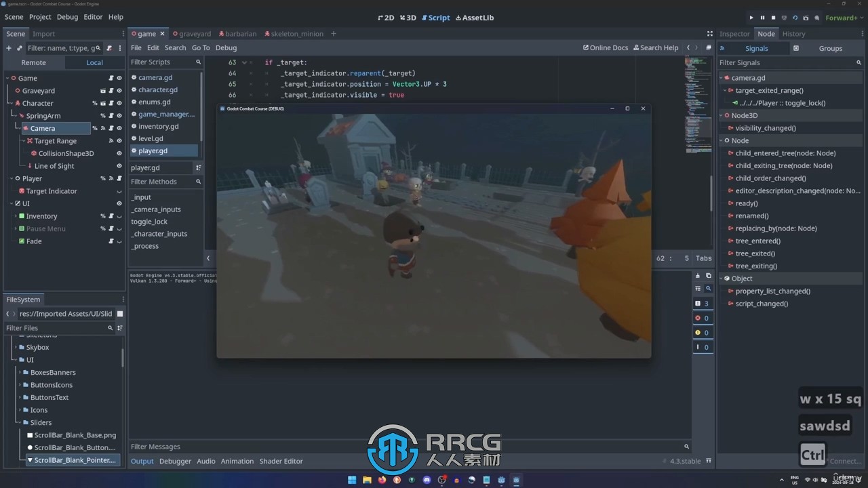Click signals icon on Target Range node
Screen dimensions: 868x488
click(x=111, y=141)
